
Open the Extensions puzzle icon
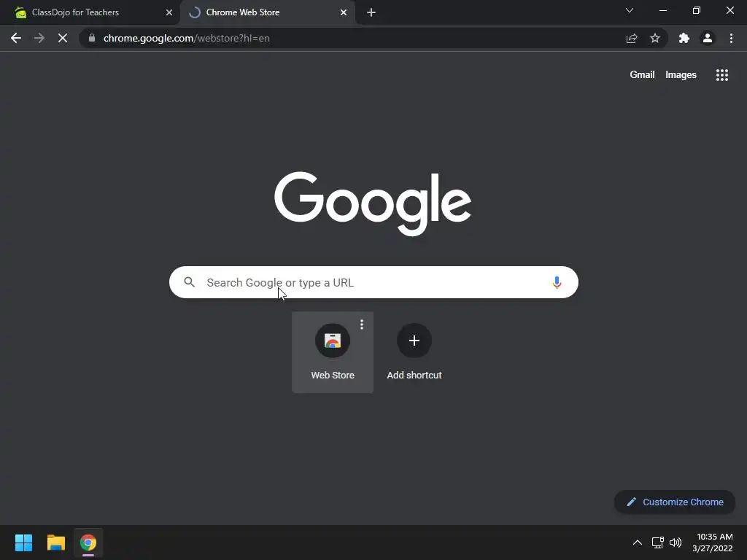[684, 38]
